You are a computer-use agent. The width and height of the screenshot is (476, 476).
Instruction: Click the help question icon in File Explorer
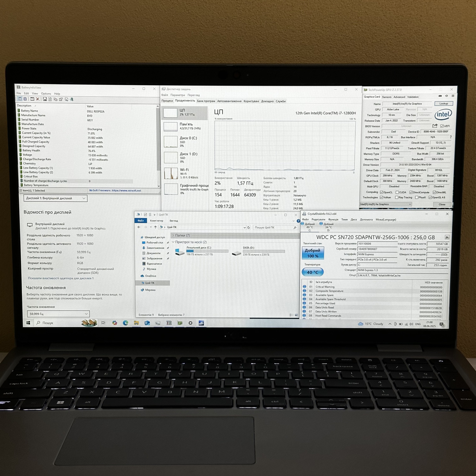click(x=298, y=221)
